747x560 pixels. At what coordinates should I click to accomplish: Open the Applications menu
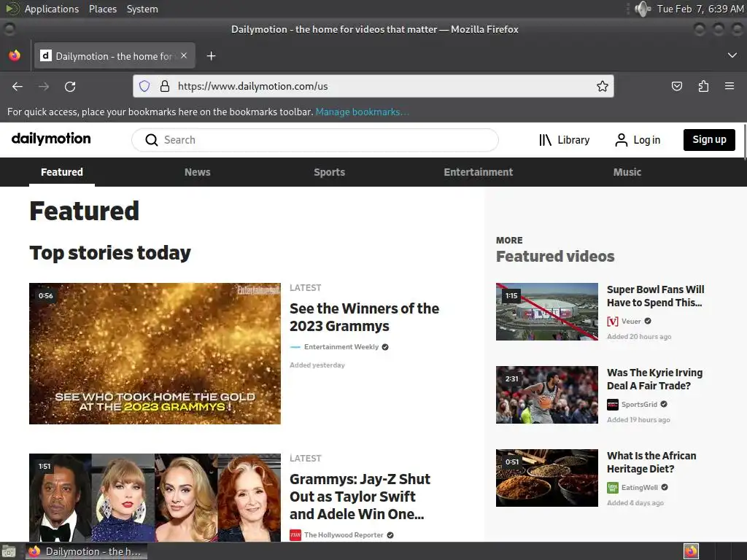click(x=52, y=9)
